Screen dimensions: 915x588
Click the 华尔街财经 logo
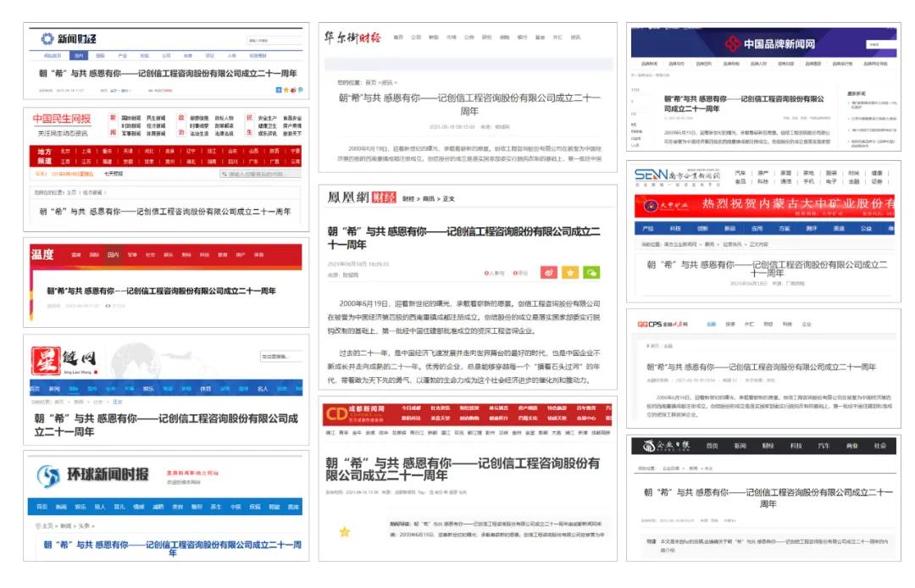click(x=352, y=38)
